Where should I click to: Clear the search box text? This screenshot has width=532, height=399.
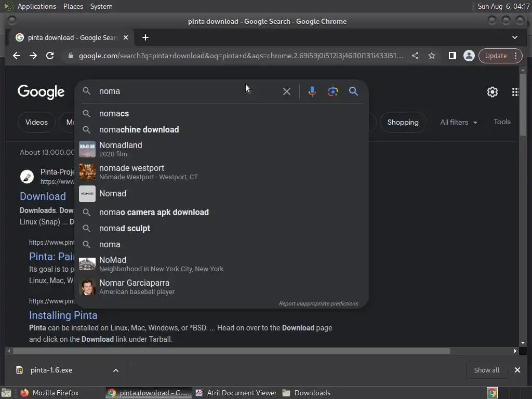[287, 91]
